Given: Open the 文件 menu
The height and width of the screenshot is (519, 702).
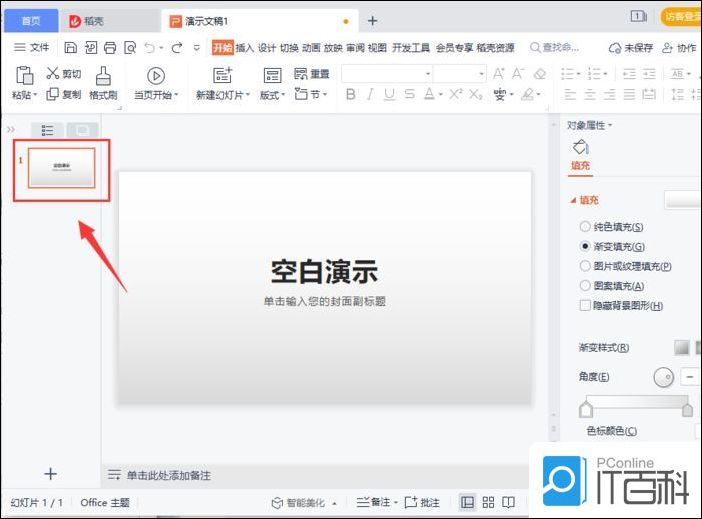Looking at the screenshot, I should point(31,47).
